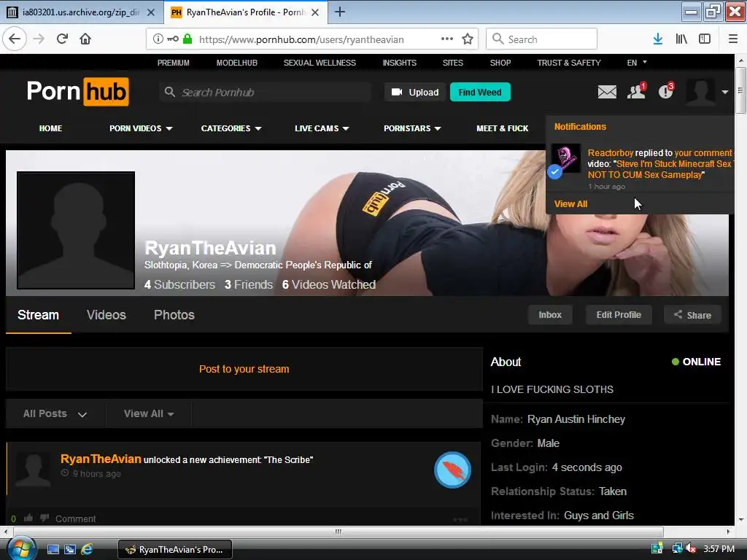Screen dimensions: 747x560
Task: Select the archive.org browser tab
Action: 82,12
